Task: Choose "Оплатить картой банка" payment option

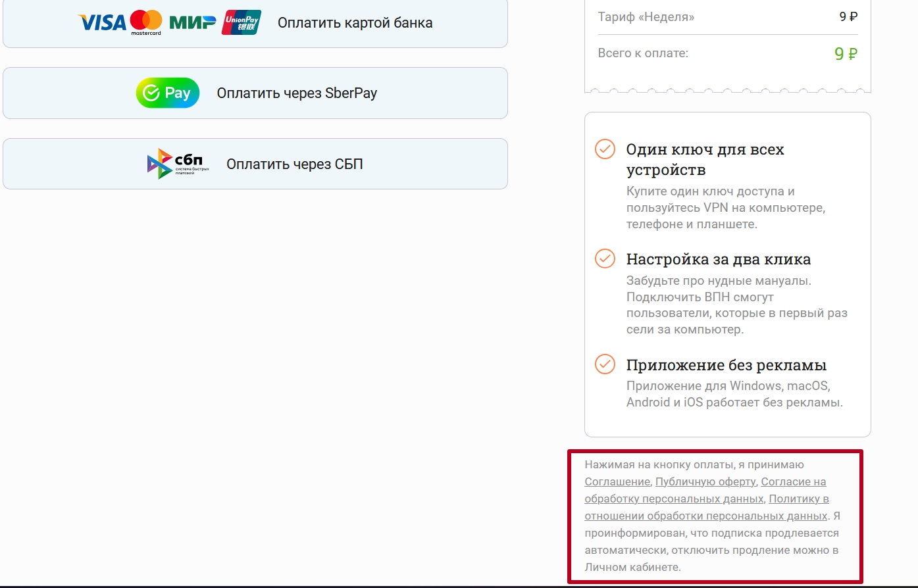Action: coord(355,23)
